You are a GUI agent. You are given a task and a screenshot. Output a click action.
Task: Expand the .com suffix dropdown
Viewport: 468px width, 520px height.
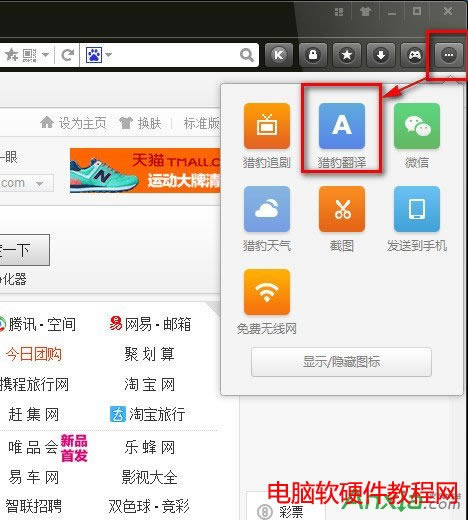[x=39, y=183]
